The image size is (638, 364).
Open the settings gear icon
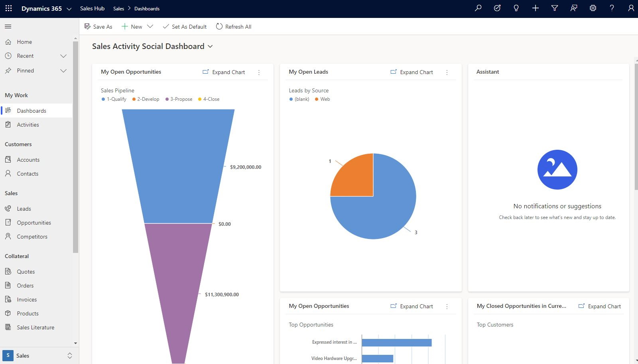pyautogui.click(x=593, y=8)
